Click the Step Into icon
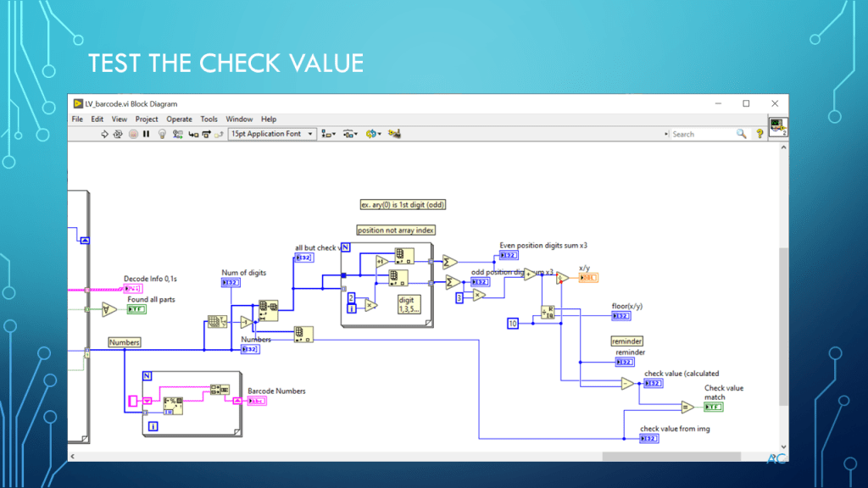 point(192,134)
